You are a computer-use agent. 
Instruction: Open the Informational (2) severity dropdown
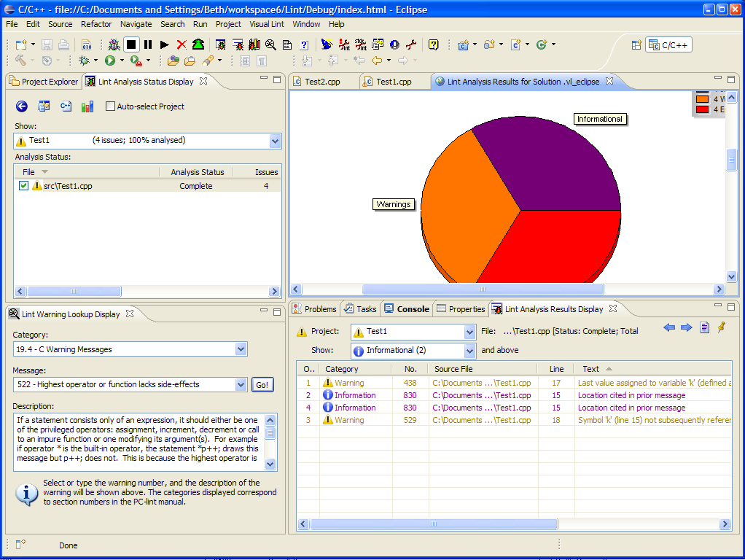coord(469,351)
